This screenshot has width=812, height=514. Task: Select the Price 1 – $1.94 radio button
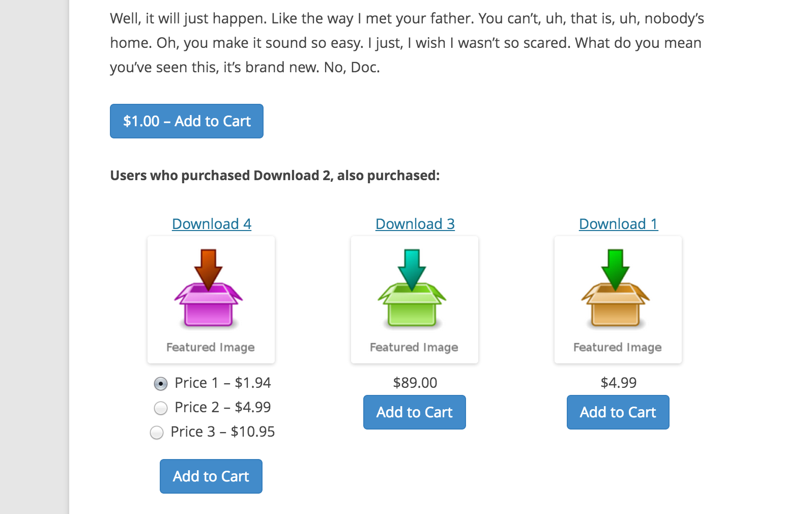pyautogui.click(x=161, y=384)
